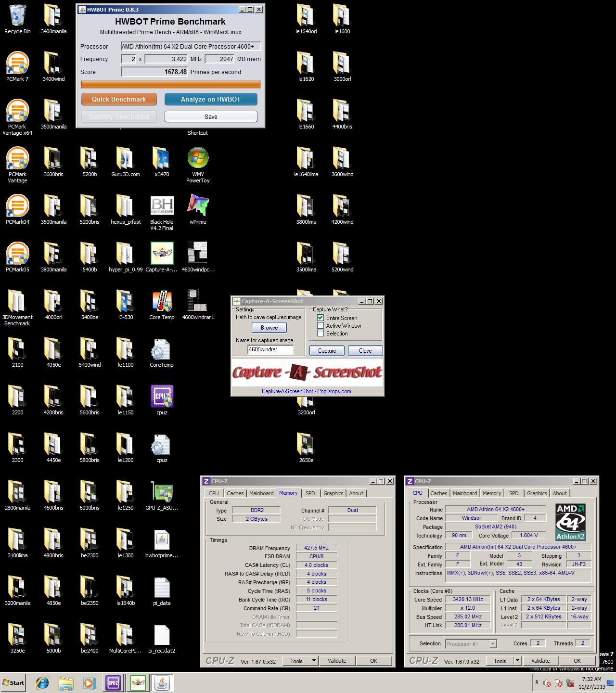
Task: Switch to Memory tab in right CPU-Z window
Action: click(x=492, y=493)
